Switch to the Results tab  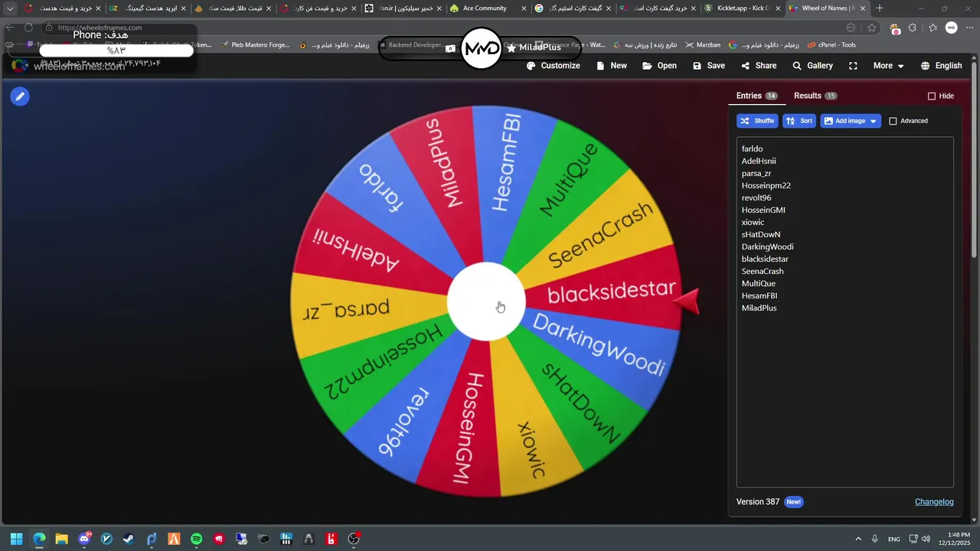[815, 96]
